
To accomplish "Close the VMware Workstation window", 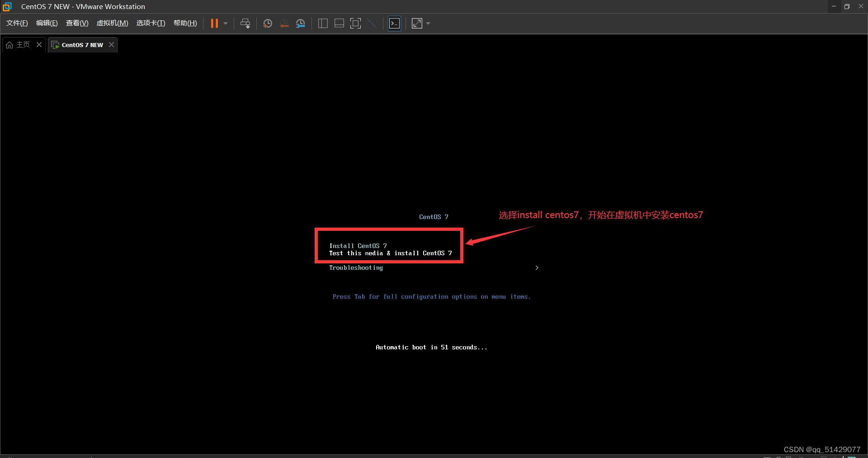I will (x=861, y=6).
